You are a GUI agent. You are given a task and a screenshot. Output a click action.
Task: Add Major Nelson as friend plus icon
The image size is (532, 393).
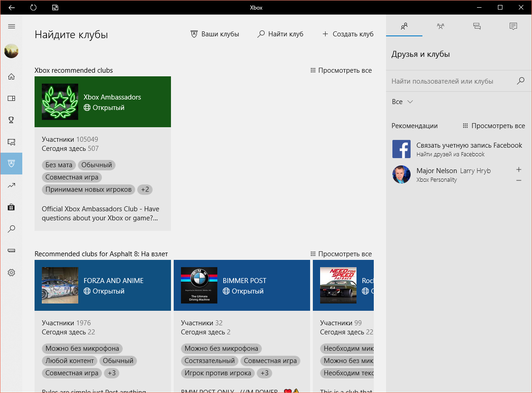click(x=518, y=169)
